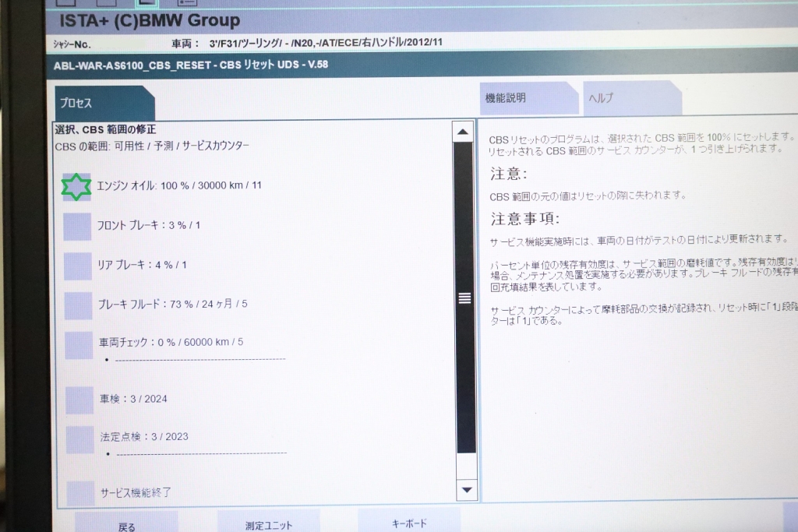Click the フロント ブレーキ : 3 % / 1 text

click(149, 225)
